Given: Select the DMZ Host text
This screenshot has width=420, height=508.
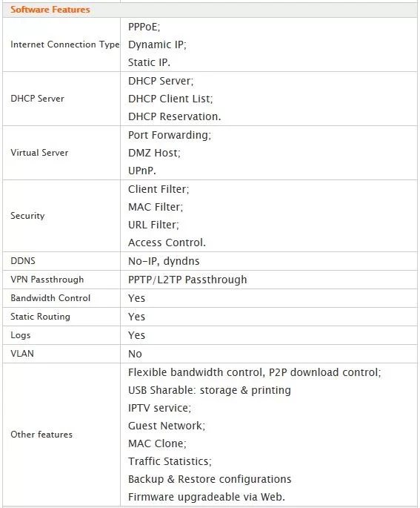Looking at the screenshot, I should point(154,153).
